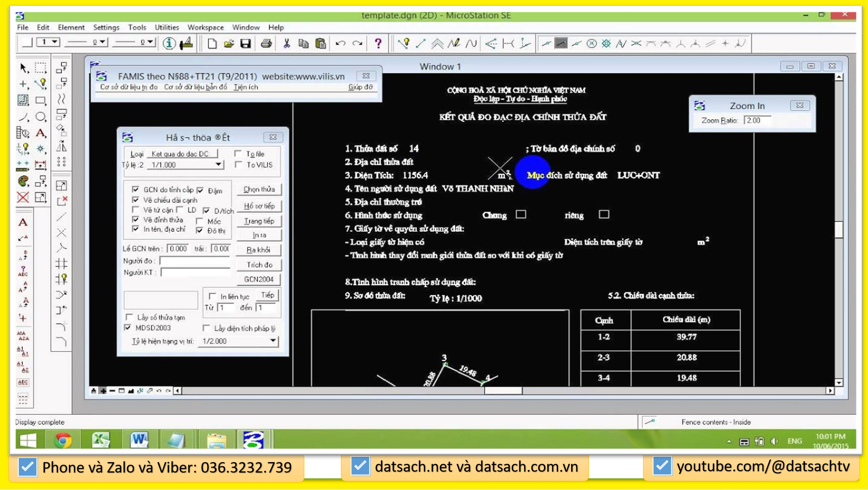The height and width of the screenshot is (490, 868).
Task: Toggle the 'Vẽ chiều dài cạnh' checkbox
Action: 136,200
